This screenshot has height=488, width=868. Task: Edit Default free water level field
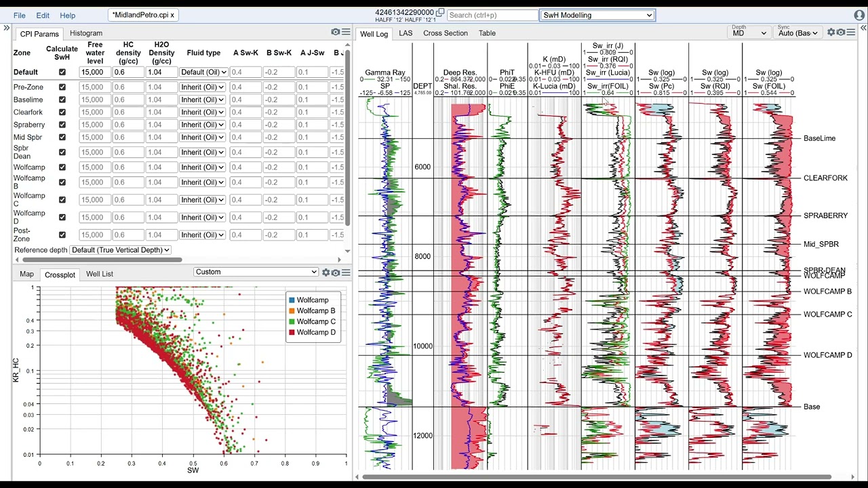pos(95,72)
